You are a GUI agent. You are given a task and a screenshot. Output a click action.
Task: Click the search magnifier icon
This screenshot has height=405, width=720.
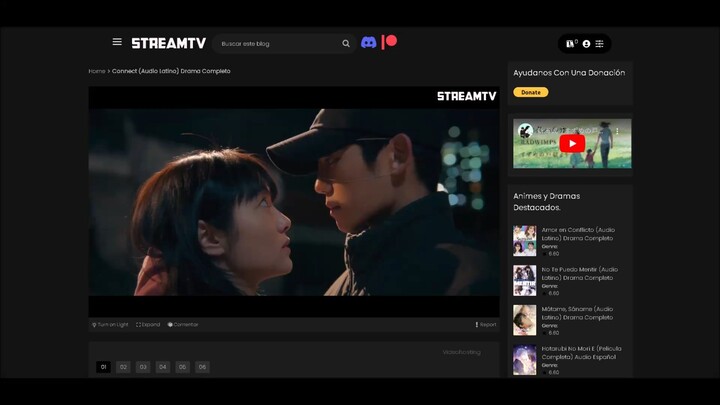[x=346, y=44]
